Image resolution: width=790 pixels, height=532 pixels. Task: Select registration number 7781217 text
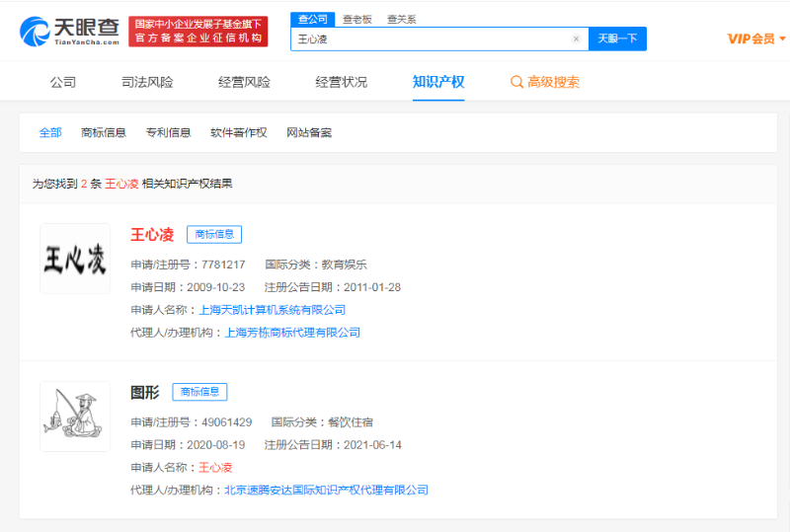pyautogui.click(x=223, y=265)
